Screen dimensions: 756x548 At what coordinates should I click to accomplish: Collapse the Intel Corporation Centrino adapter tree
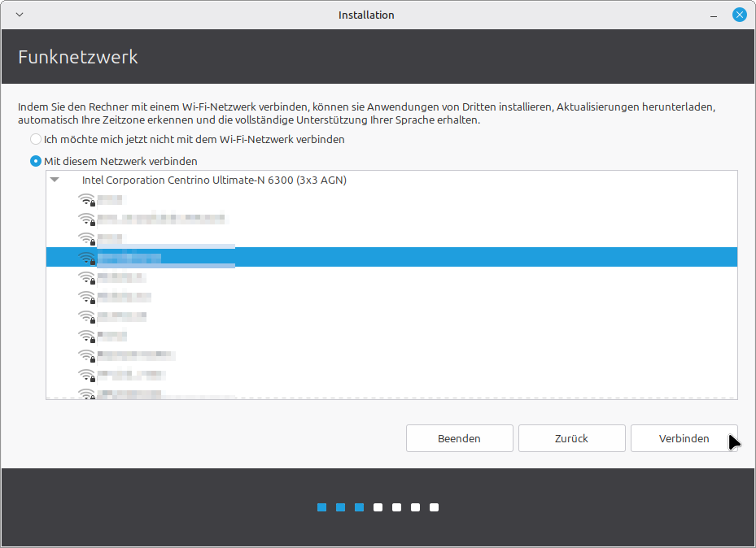click(x=55, y=180)
